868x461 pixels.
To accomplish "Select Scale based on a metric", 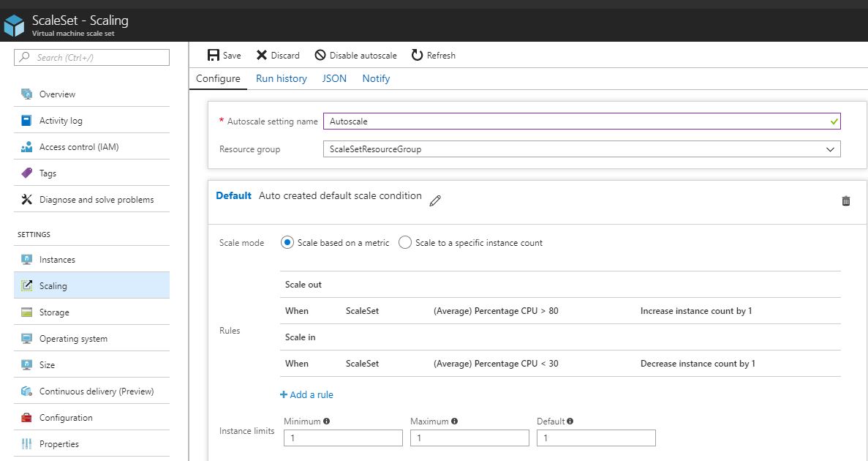I will (287, 242).
